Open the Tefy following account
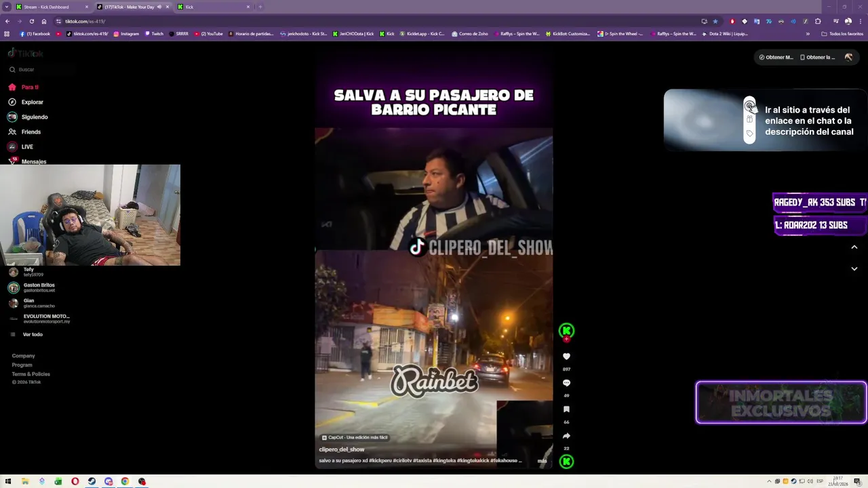The image size is (868, 488). (x=27, y=272)
